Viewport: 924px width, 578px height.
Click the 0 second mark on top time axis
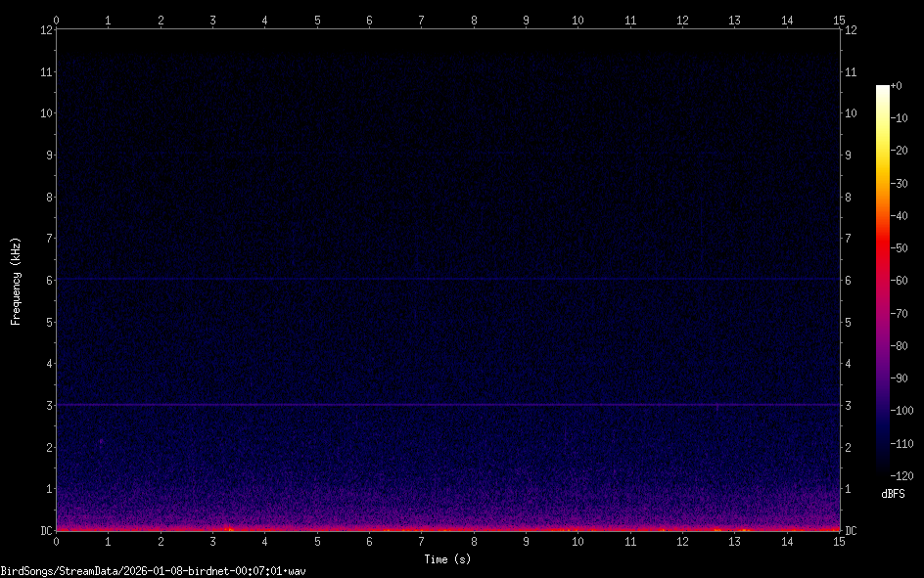57,20
